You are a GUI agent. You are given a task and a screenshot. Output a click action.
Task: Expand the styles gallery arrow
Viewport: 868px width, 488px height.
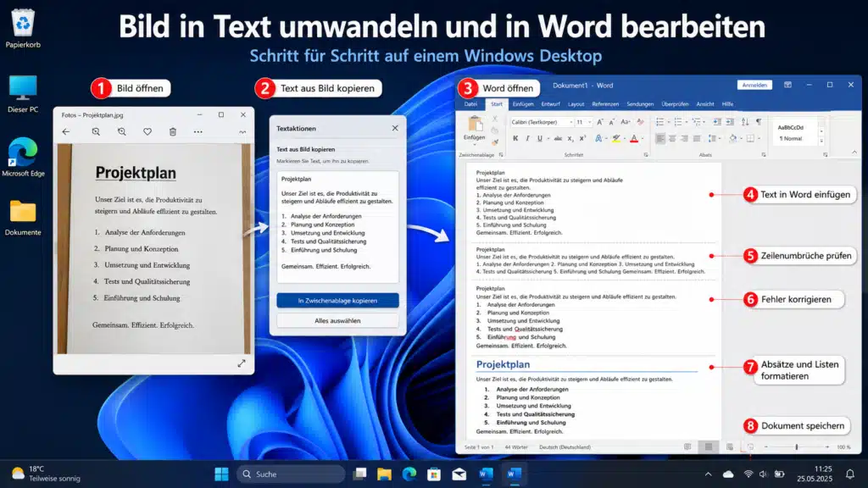pyautogui.click(x=821, y=142)
